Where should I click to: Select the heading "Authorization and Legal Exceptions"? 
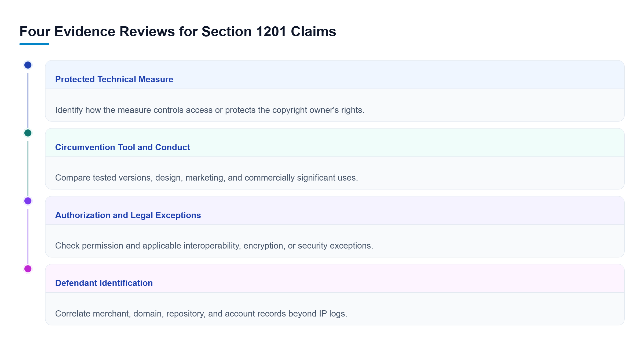pos(128,215)
